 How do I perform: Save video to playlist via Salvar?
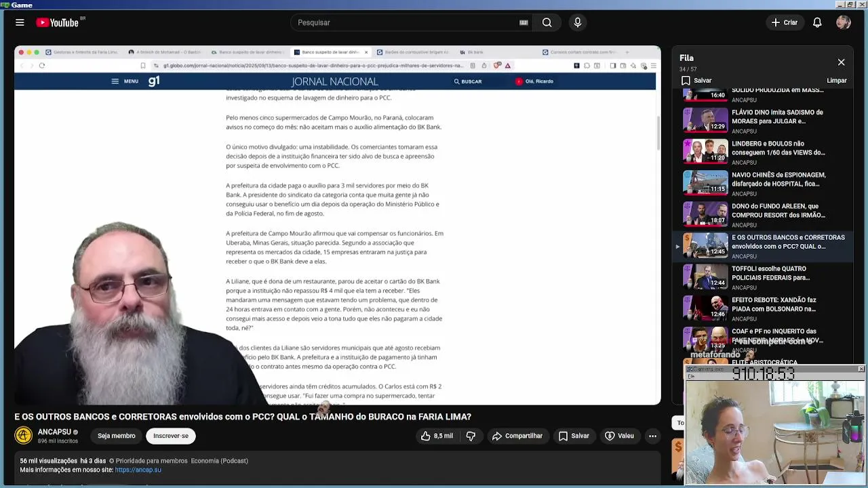(x=574, y=436)
